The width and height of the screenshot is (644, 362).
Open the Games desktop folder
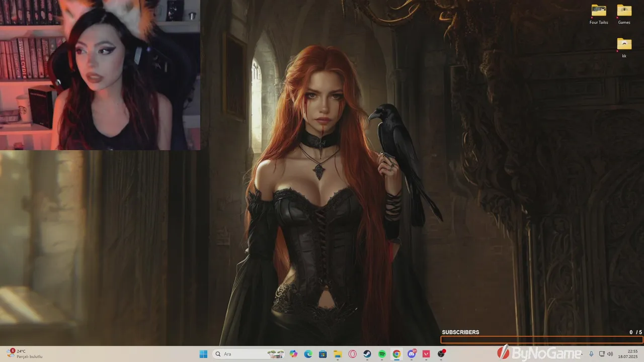(624, 15)
